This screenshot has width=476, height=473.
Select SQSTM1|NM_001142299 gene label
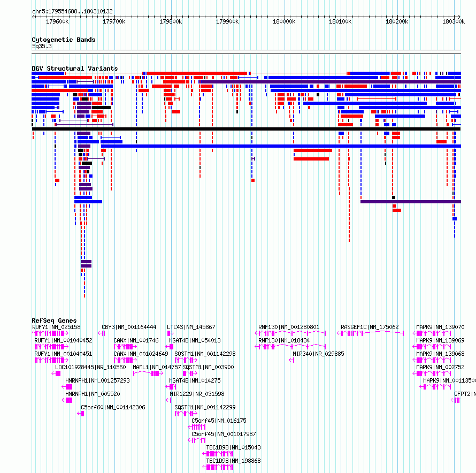click(205, 407)
